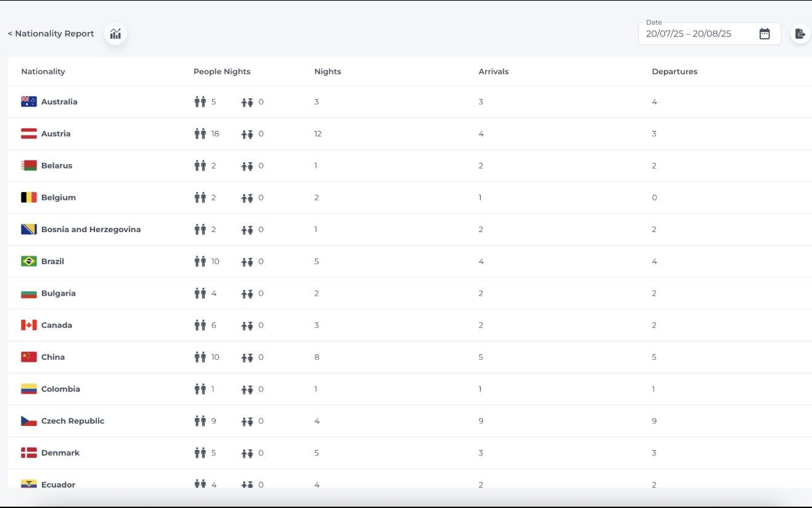This screenshot has width=812, height=508.
Task: Go back via Nationality Report link
Action: click(x=51, y=34)
